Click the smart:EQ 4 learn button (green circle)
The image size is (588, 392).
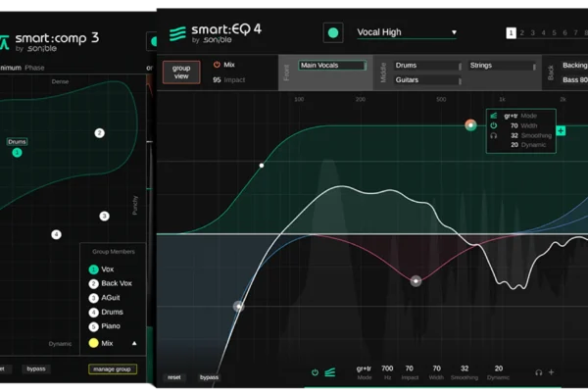(333, 33)
